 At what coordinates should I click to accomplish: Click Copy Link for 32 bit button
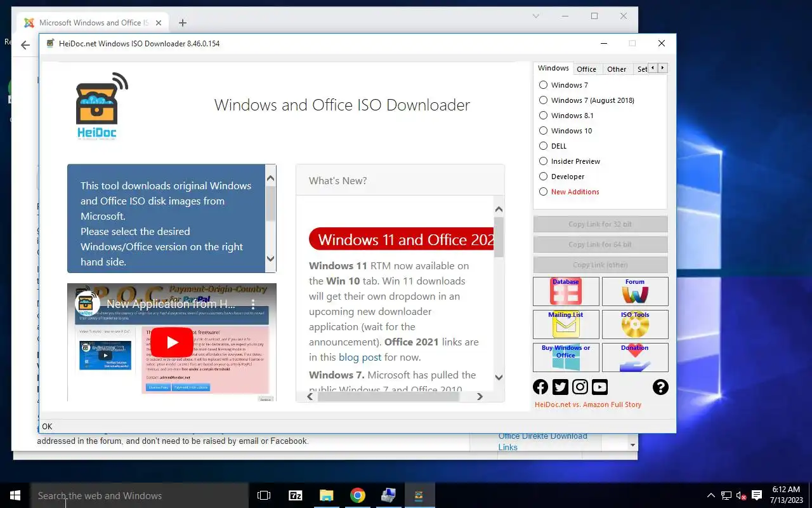click(600, 224)
